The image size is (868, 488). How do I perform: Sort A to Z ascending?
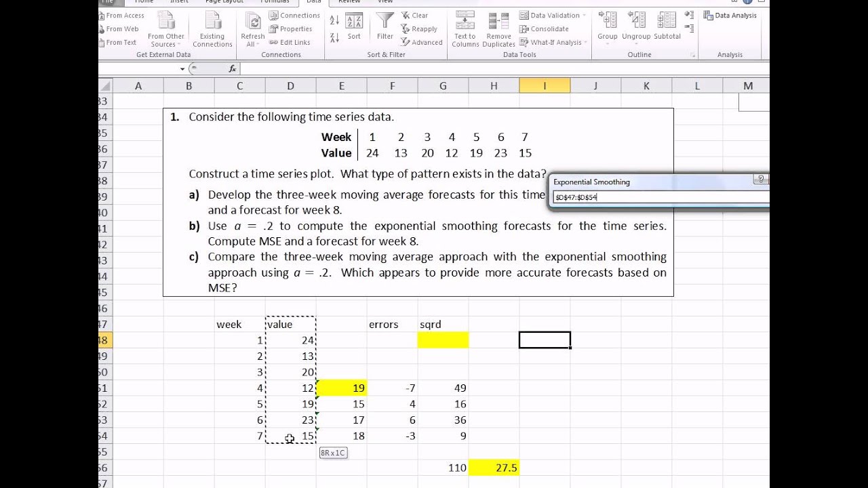(x=334, y=20)
